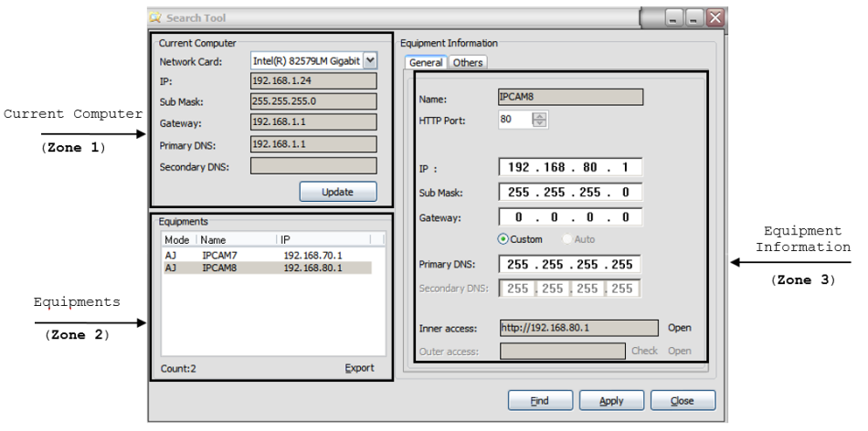868x431 pixels.
Task: Switch to the Others tab
Action: point(467,63)
